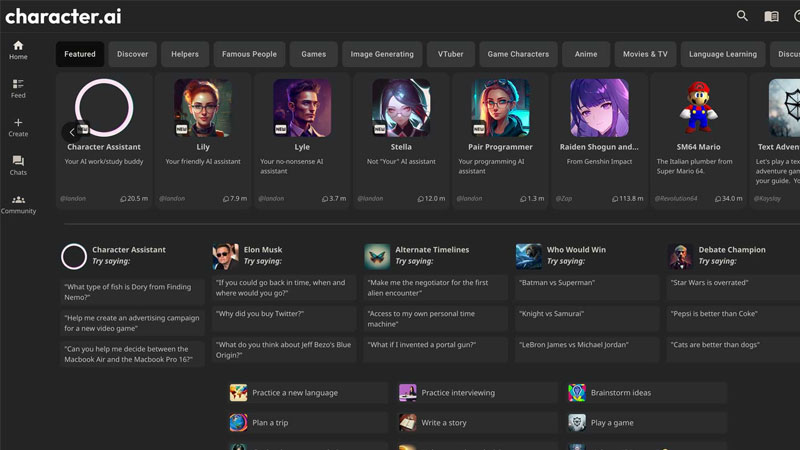Open SM64 Mario avatar
Image resolution: width=800 pixels, height=450 pixels.
click(698, 108)
